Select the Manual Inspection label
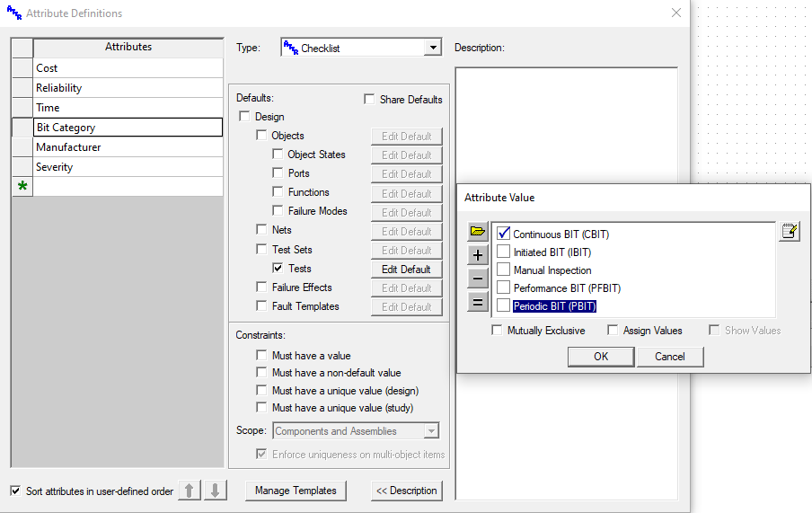This screenshot has height=513, width=812. pos(552,270)
